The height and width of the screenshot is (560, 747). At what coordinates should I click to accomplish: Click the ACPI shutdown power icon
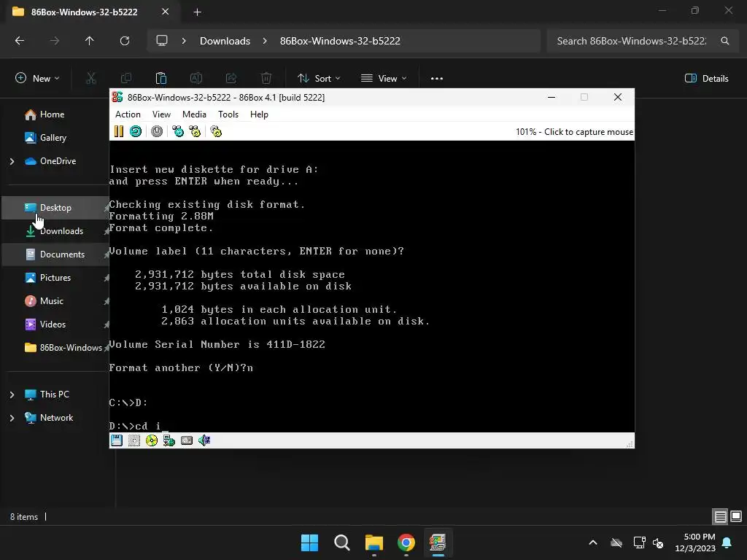[157, 131]
